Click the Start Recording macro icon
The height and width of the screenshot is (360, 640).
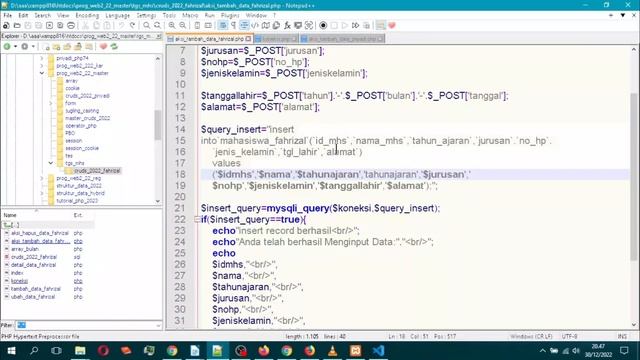[x=323, y=25]
